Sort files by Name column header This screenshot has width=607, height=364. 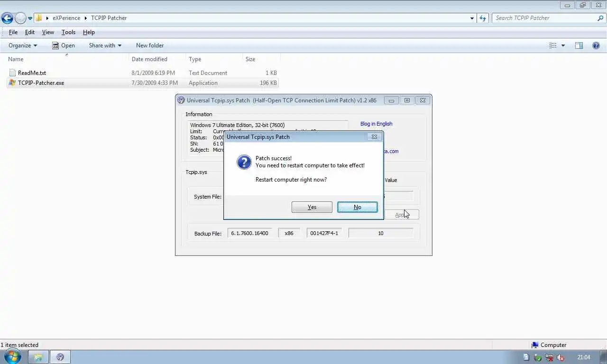click(x=68, y=59)
